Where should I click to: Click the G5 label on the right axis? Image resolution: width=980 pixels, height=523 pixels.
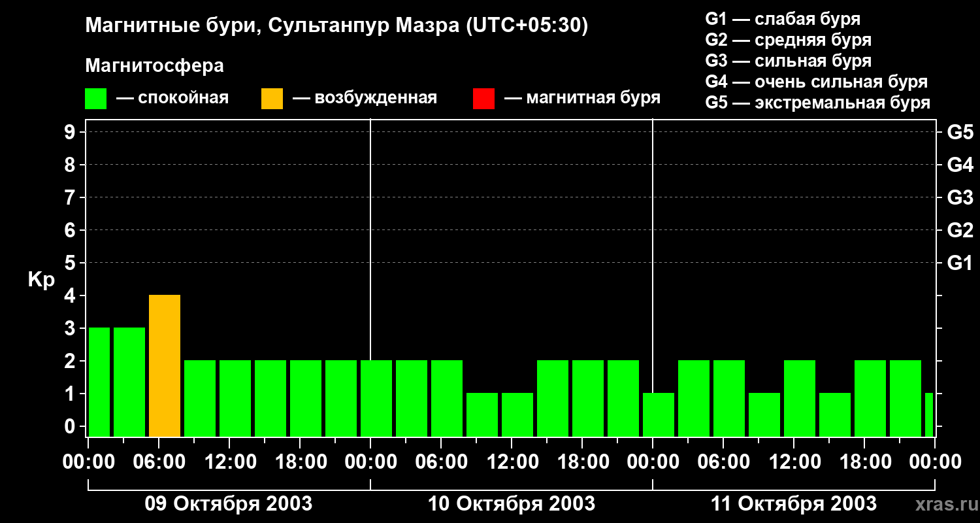click(x=960, y=132)
